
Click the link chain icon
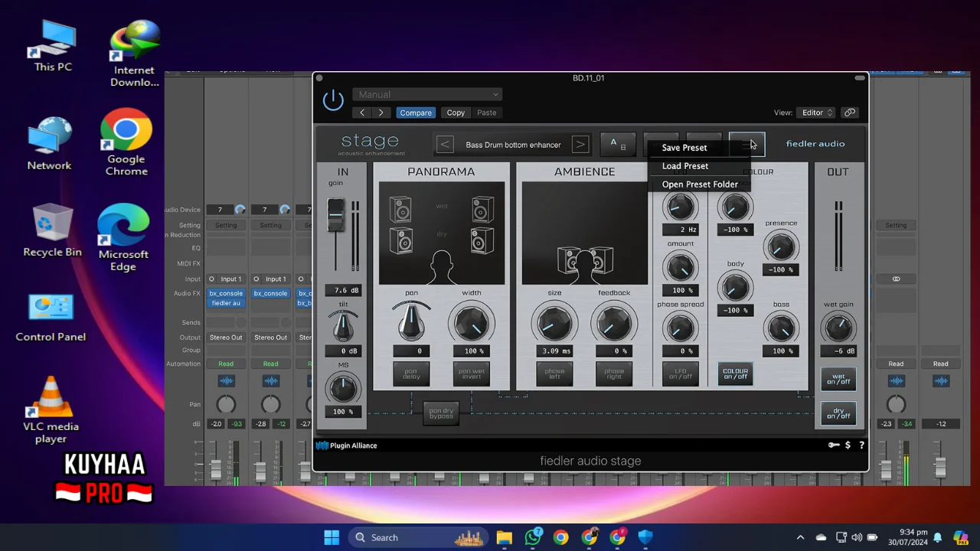click(x=850, y=112)
